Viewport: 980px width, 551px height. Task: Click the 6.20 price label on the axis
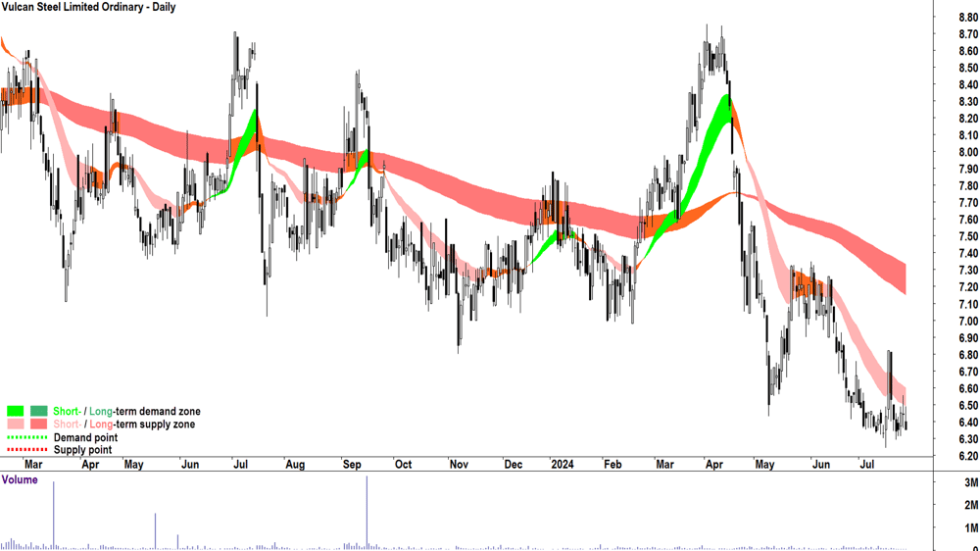968,457
